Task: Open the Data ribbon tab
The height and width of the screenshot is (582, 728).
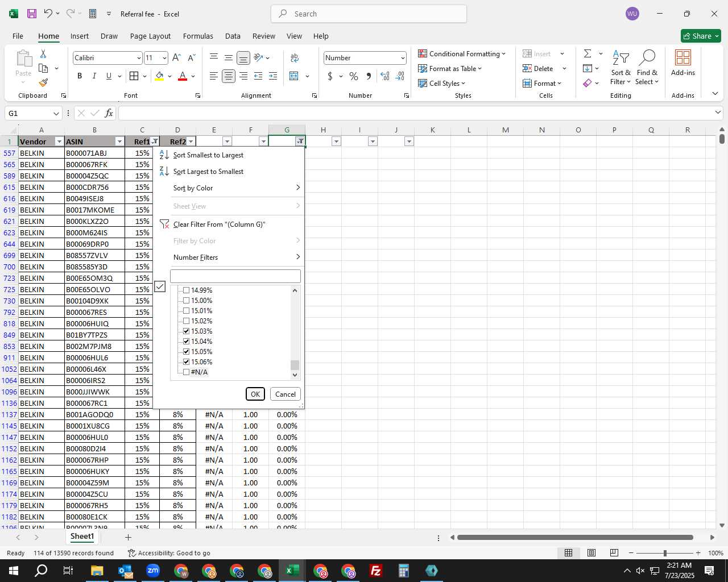Action: (233, 36)
